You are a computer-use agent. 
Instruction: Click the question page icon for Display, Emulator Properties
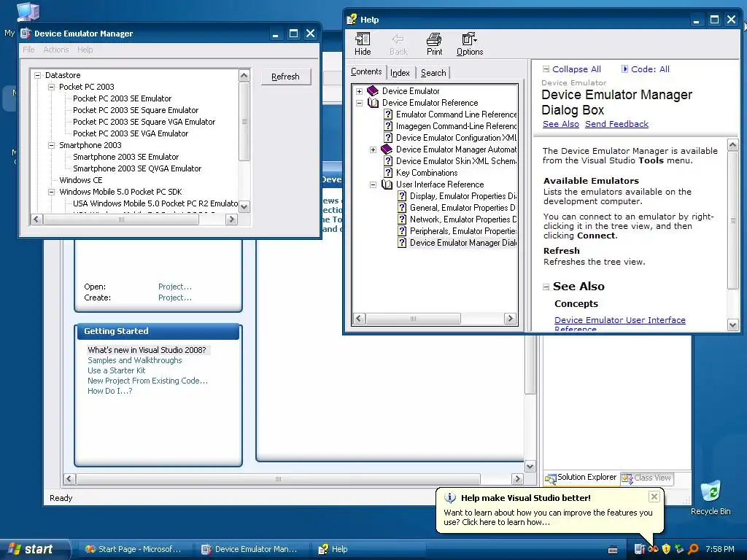(402, 196)
